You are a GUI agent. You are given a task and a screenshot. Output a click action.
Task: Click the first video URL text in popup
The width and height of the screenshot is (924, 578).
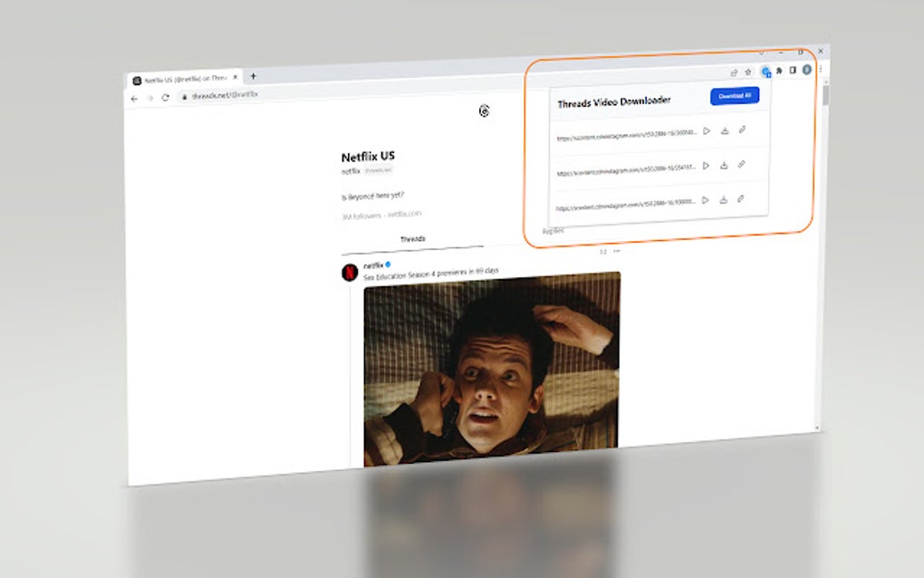pos(626,135)
